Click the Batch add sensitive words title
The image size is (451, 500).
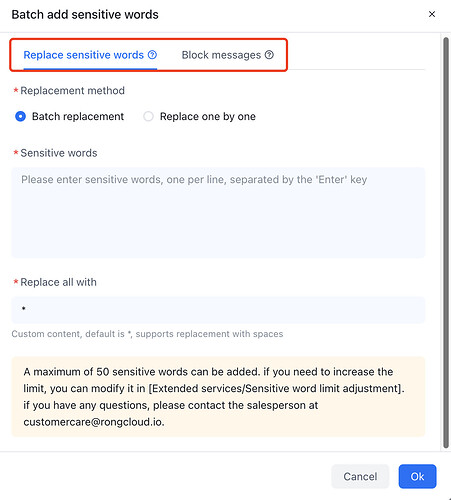pyautogui.click(x=85, y=15)
